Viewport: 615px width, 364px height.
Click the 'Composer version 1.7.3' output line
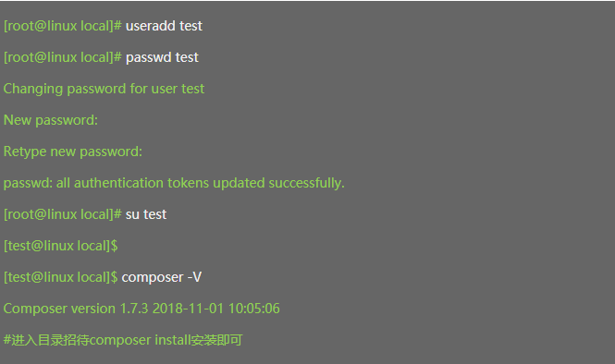pos(141,309)
